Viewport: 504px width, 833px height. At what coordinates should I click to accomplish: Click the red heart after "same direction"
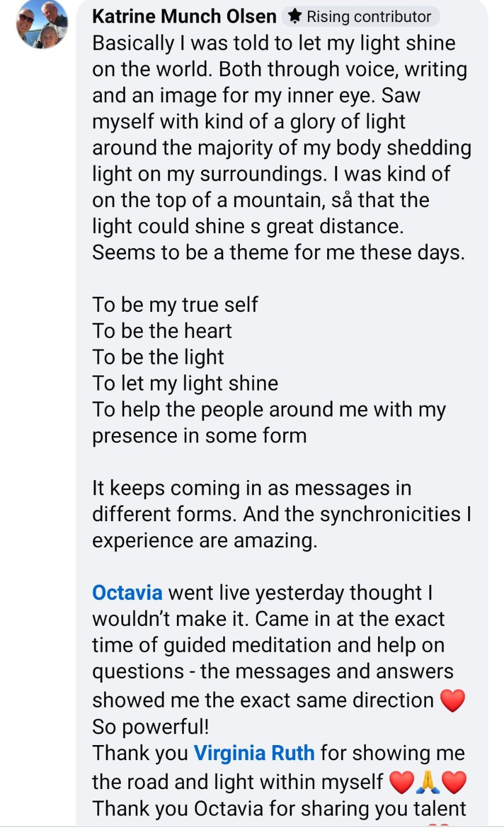pos(453,700)
